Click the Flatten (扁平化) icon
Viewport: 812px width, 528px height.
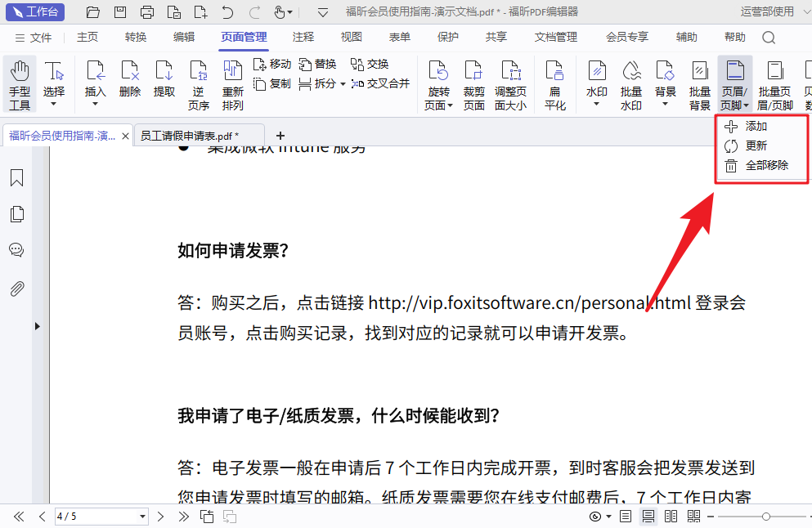pos(555,84)
